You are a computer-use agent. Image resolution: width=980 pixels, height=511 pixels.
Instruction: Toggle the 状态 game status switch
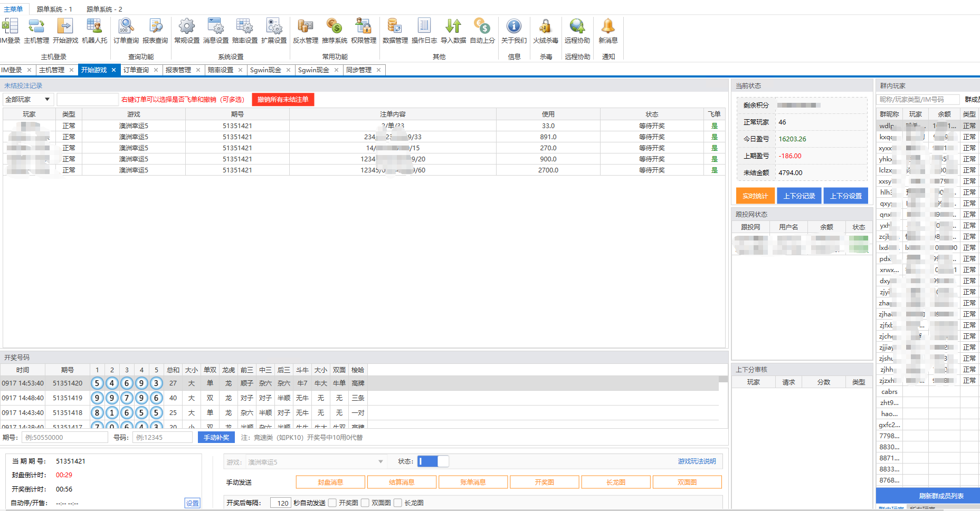tap(433, 461)
